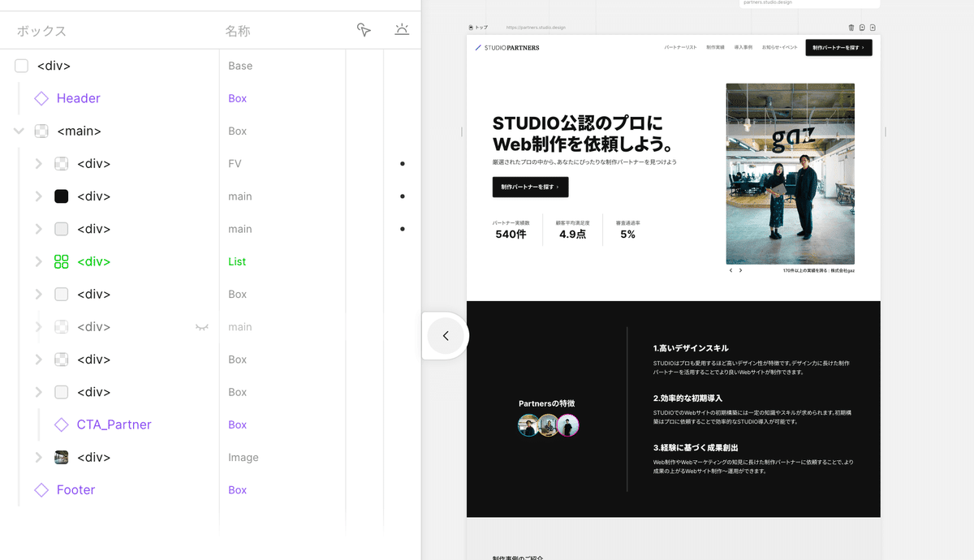Click the Image row photo thumbnail icon
Viewport: 974px width, 560px height.
[61, 457]
